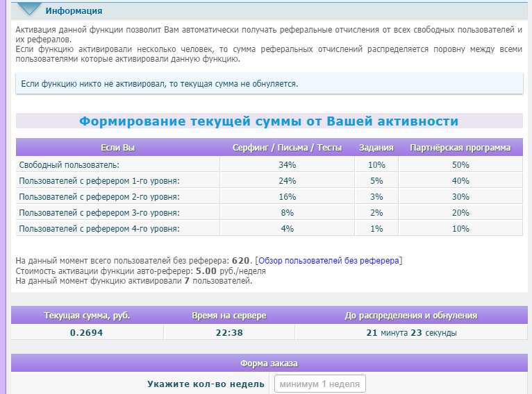This screenshot has width=532, height=394.
Task: Click the Задания column header
Action: (x=376, y=148)
